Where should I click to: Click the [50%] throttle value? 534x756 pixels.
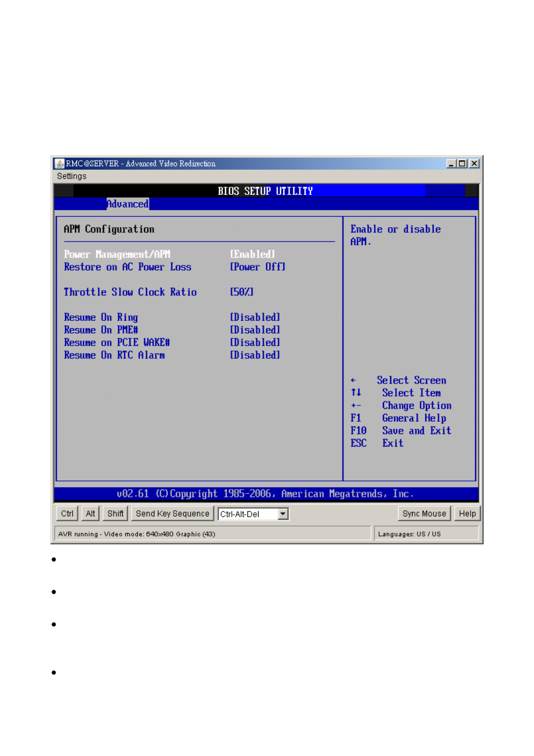pos(242,292)
